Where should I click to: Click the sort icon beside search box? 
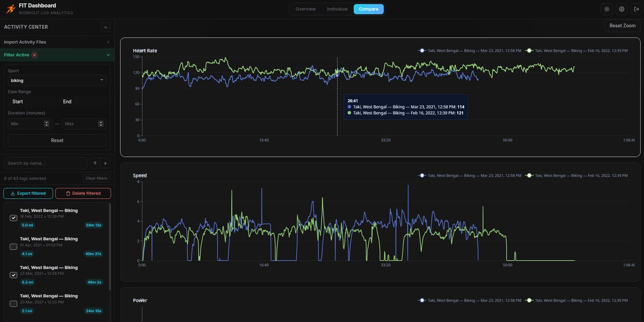point(93,163)
